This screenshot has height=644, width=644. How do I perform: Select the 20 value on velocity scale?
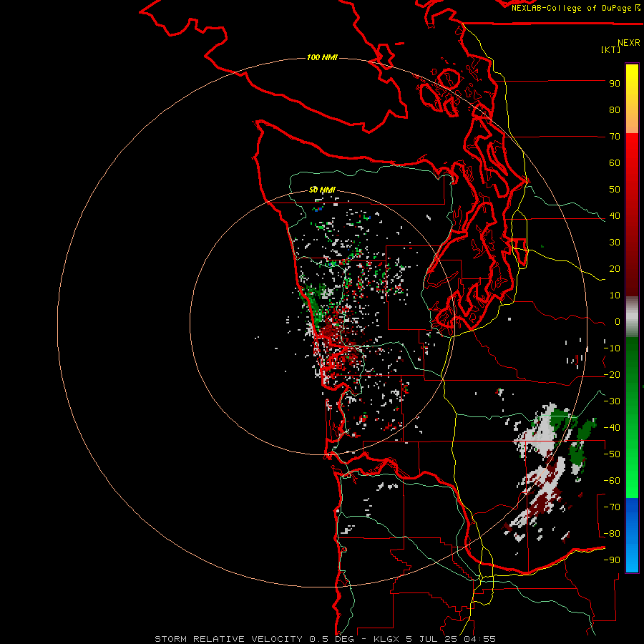click(x=615, y=268)
